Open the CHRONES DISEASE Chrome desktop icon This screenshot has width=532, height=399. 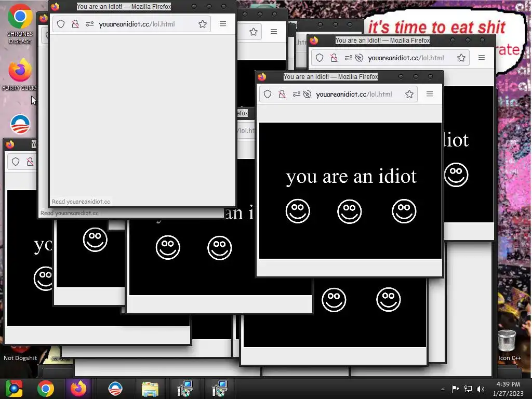point(20,24)
